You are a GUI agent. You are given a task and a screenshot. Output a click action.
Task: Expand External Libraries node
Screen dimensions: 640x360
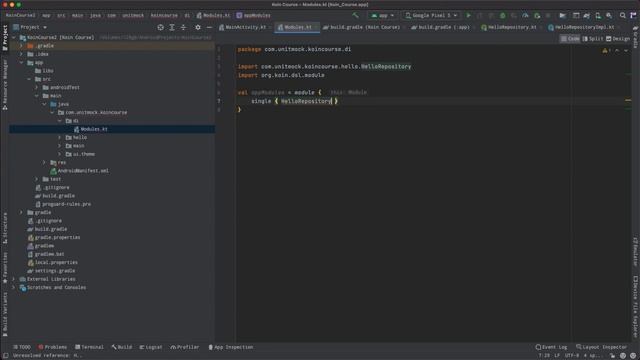coord(13,279)
